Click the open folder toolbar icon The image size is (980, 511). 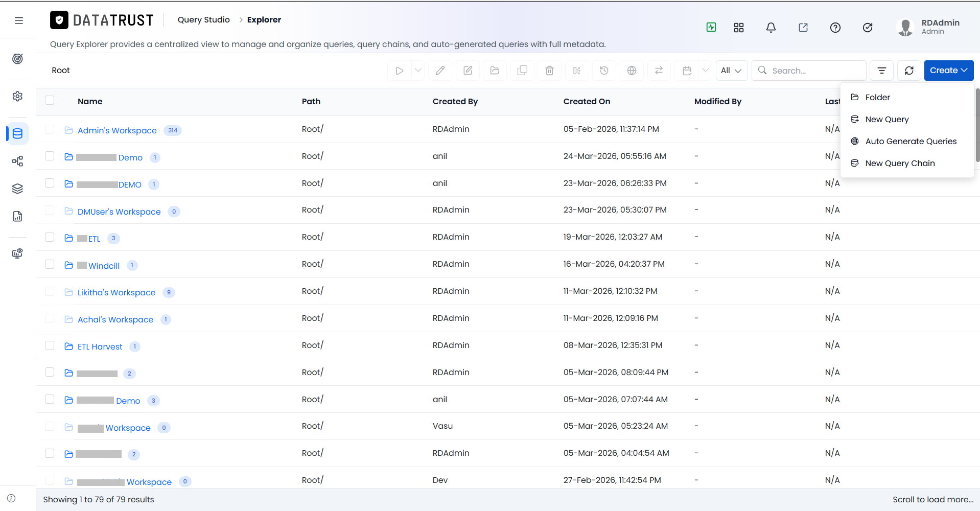tap(495, 71)
